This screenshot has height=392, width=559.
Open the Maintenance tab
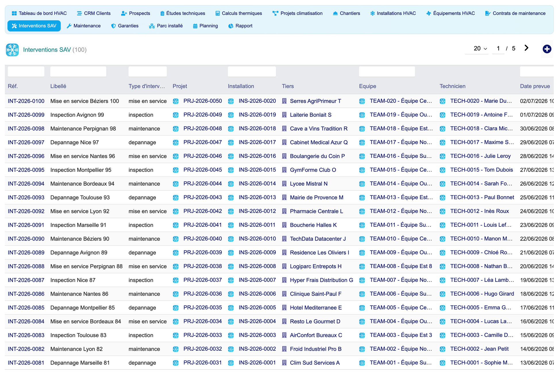pos(84,26)
